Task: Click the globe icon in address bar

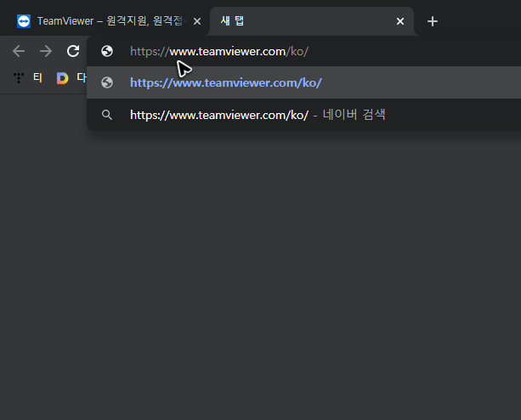Action: pyautogui.click(x=107, y=51)
